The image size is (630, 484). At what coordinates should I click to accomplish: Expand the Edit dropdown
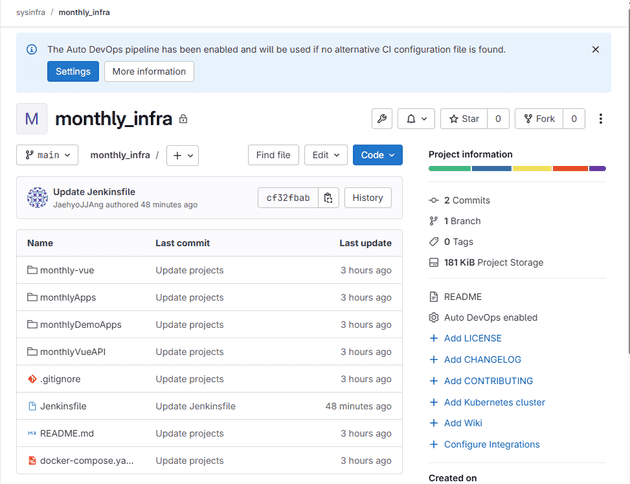tap(326, 155)
